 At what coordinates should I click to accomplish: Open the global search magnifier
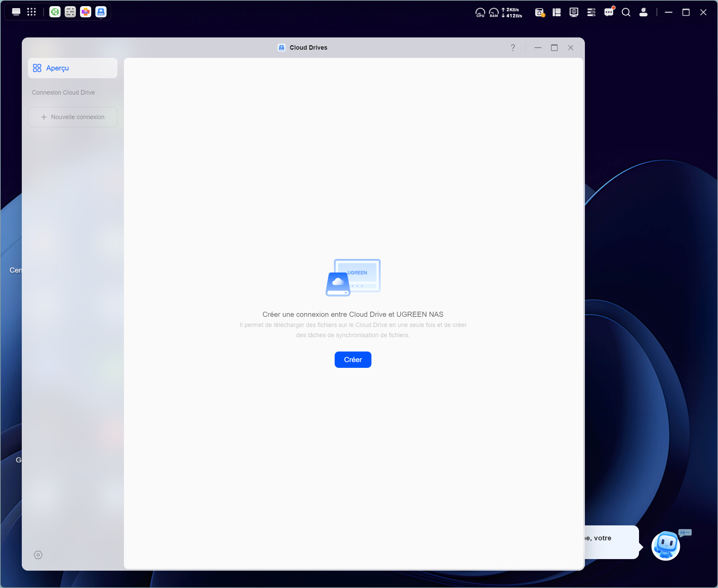click(x=626, y=13)
